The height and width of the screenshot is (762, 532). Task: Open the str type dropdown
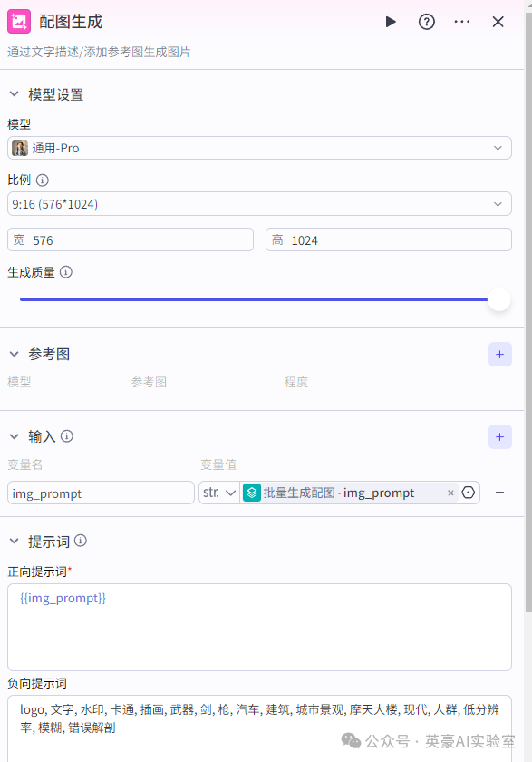[x=219, y=493]
